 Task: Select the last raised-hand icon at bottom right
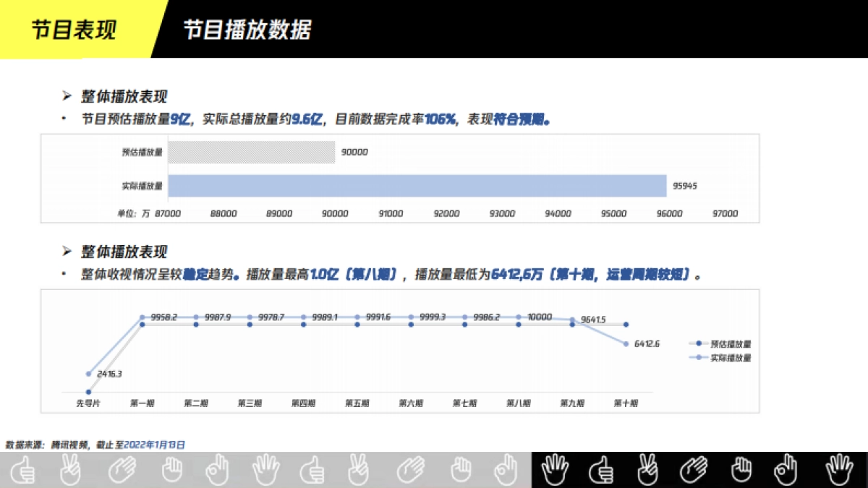pos(839,470)
